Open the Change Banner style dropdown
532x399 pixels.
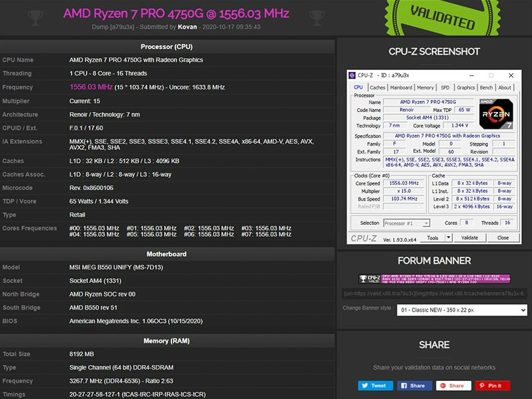[462, 310]
